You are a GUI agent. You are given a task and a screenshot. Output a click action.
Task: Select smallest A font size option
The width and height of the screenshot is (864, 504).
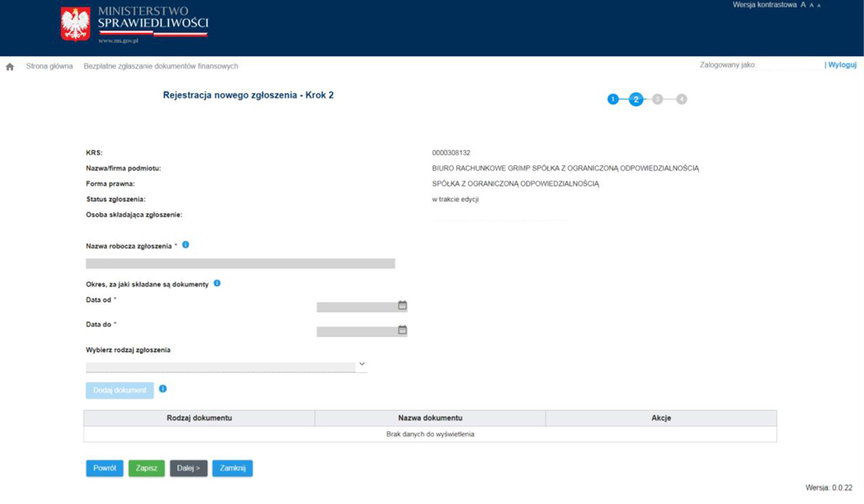pos(819,5)
